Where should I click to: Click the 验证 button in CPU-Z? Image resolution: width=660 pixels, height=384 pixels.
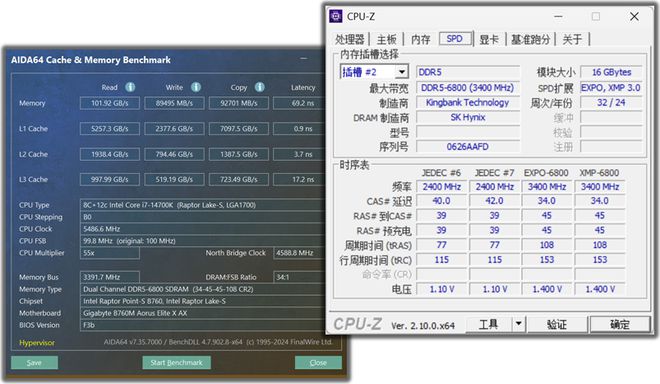pos(557,324)
